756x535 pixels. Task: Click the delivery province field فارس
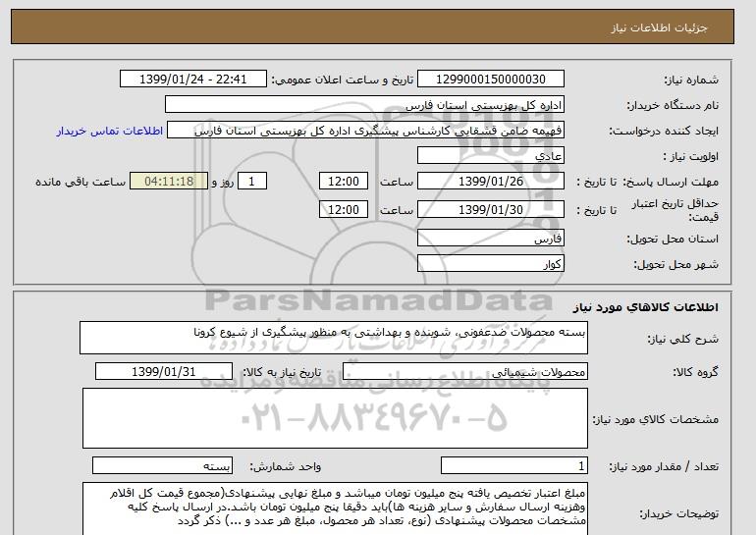click(490, 239)
